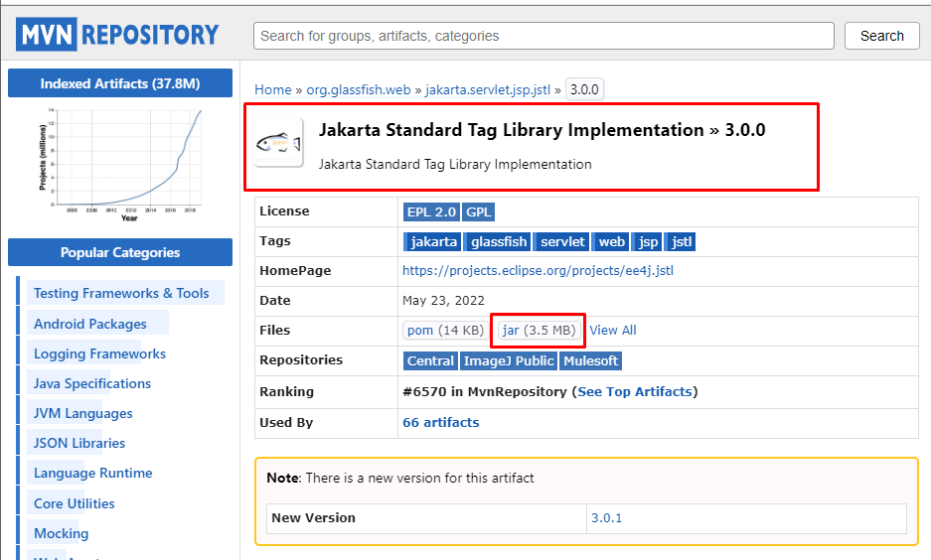The width and height of the screenshot is (931, 560).
Task: Open Core Utilities category
Action: pos(75,503)
